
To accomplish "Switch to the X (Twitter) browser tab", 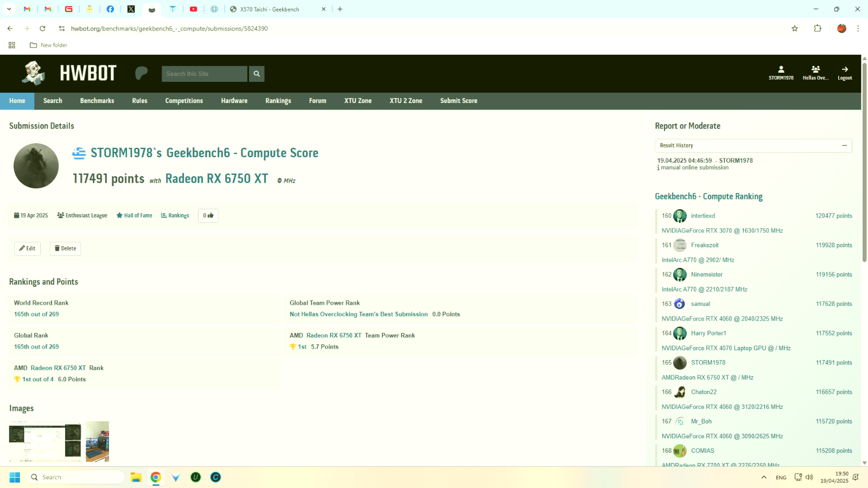I will [131, 9].
